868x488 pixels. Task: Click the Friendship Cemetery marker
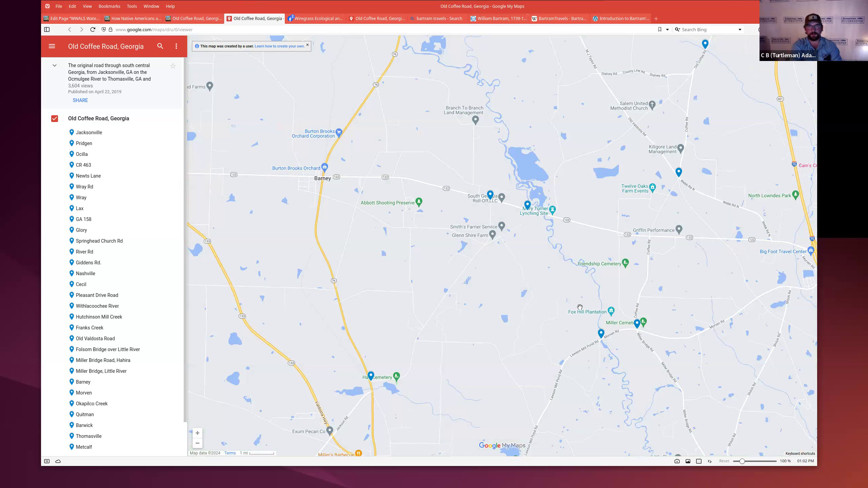pos(626,263)
